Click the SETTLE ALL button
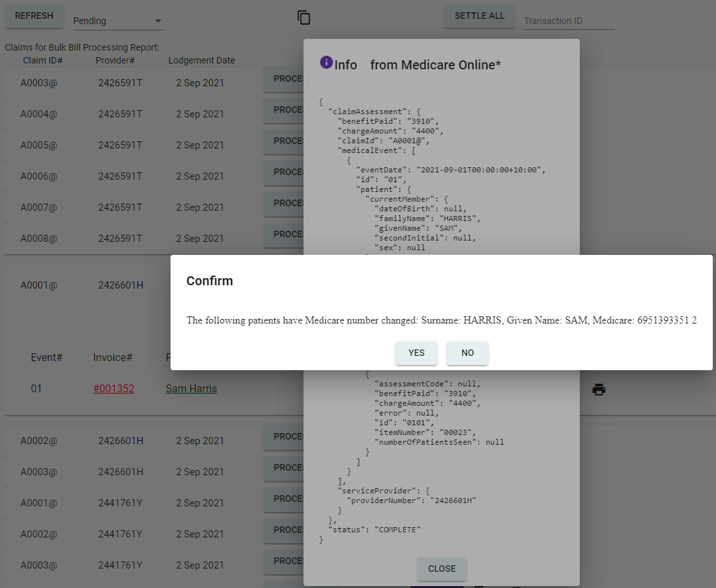This screenshot has width=716, height=588. pos(479,16)
